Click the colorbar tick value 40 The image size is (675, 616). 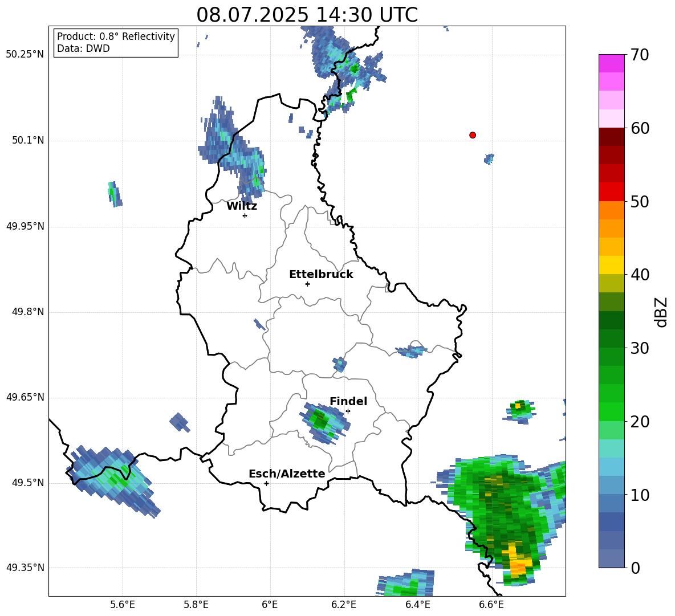640,275
